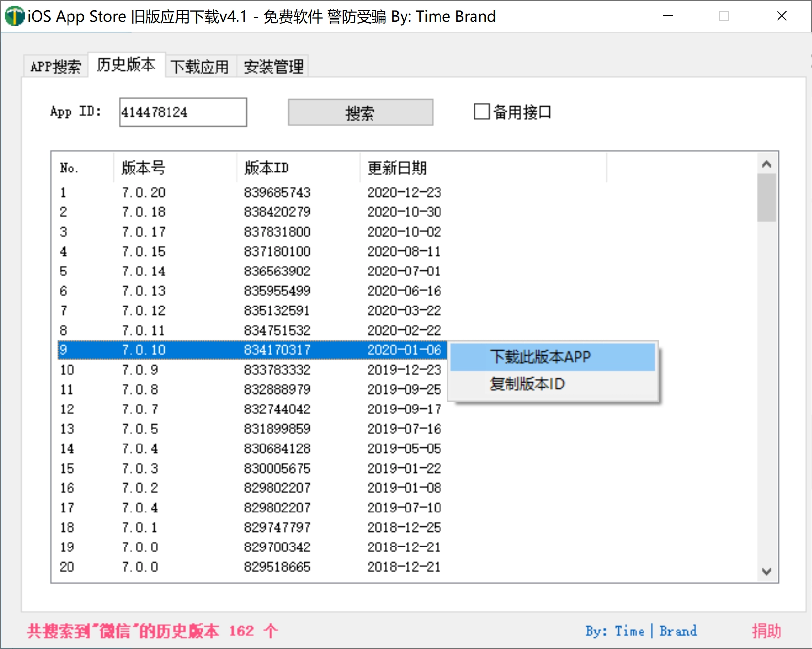
Task: Click the By: Time | Brand link
Action: click(641, 631)
